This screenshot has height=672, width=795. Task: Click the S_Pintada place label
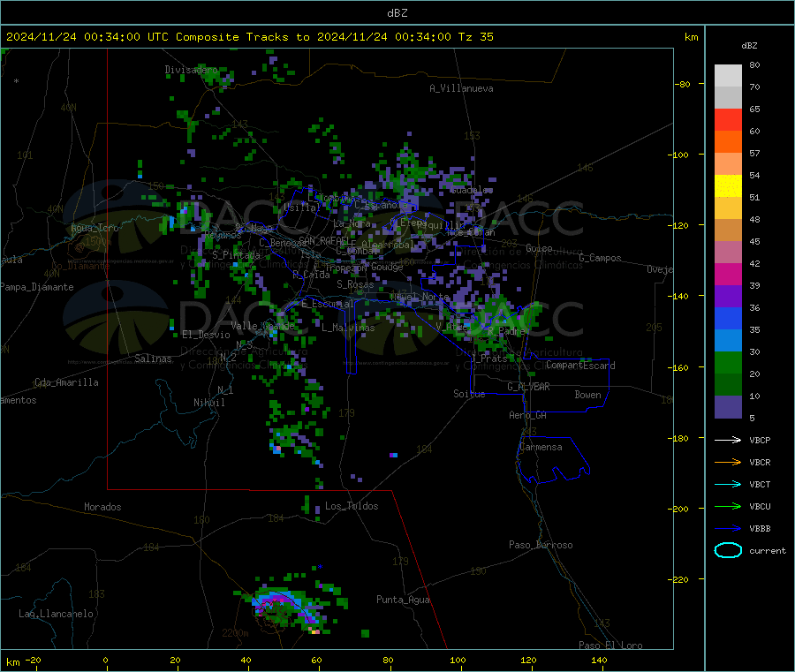(236, 255)
